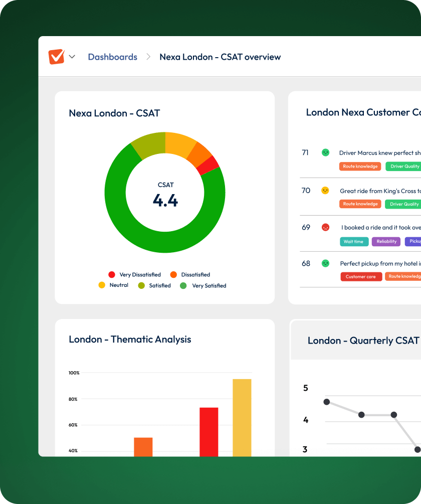The width and height of the screenshot is (421, 504).
Task: Click the Satisfied legend color dot
Action: tap(141, 286)
